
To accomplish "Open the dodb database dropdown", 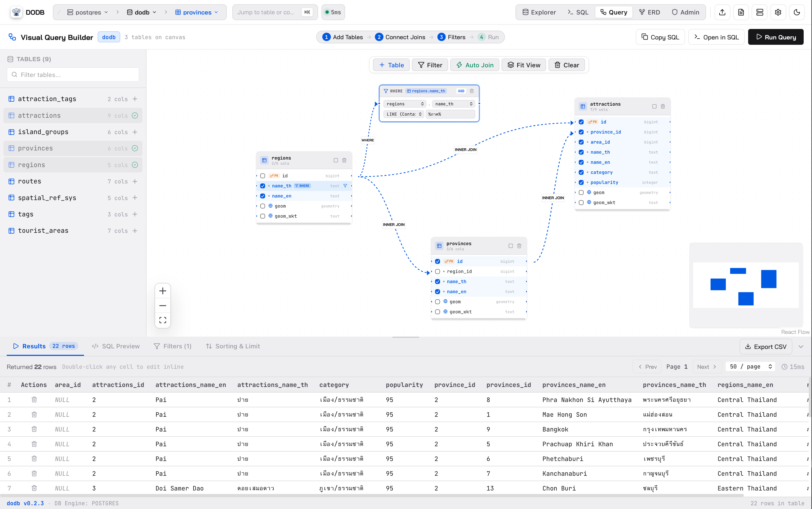I will tap(142, 12).
